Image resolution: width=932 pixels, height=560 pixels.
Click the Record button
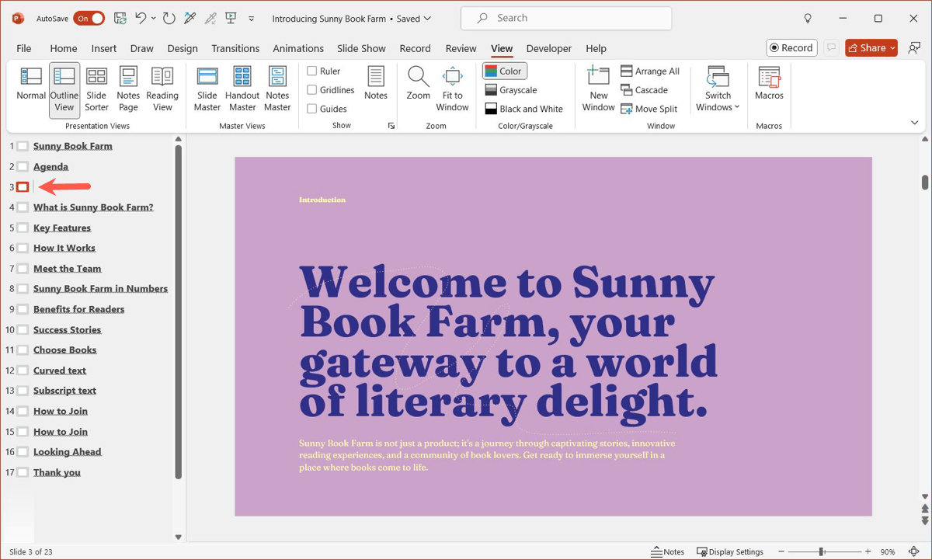pos(791,48)
